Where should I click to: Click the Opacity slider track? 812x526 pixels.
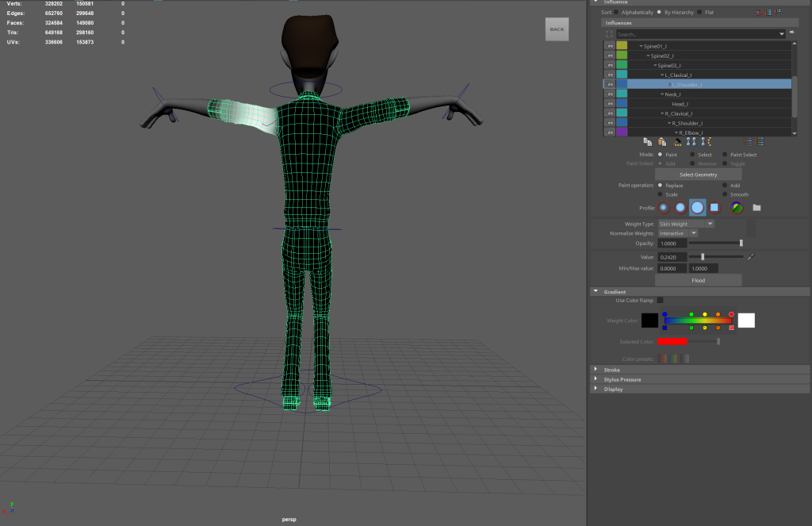pos(716,244)
